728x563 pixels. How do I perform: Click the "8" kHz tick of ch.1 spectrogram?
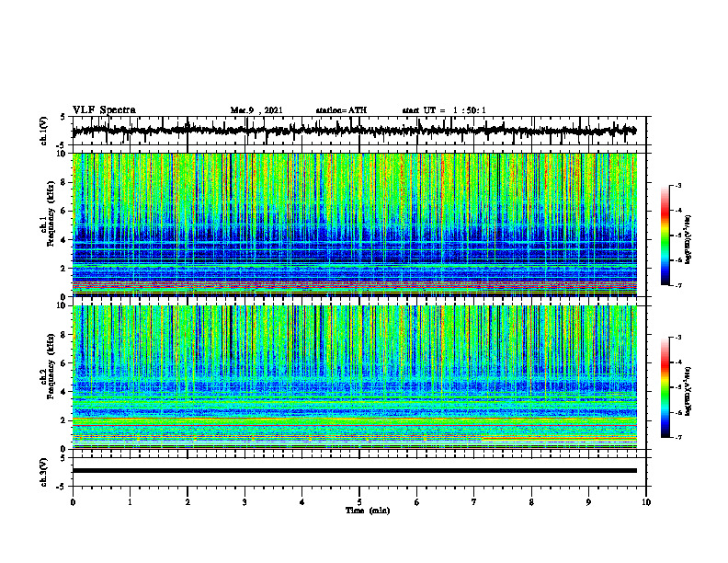pos(64,182)
